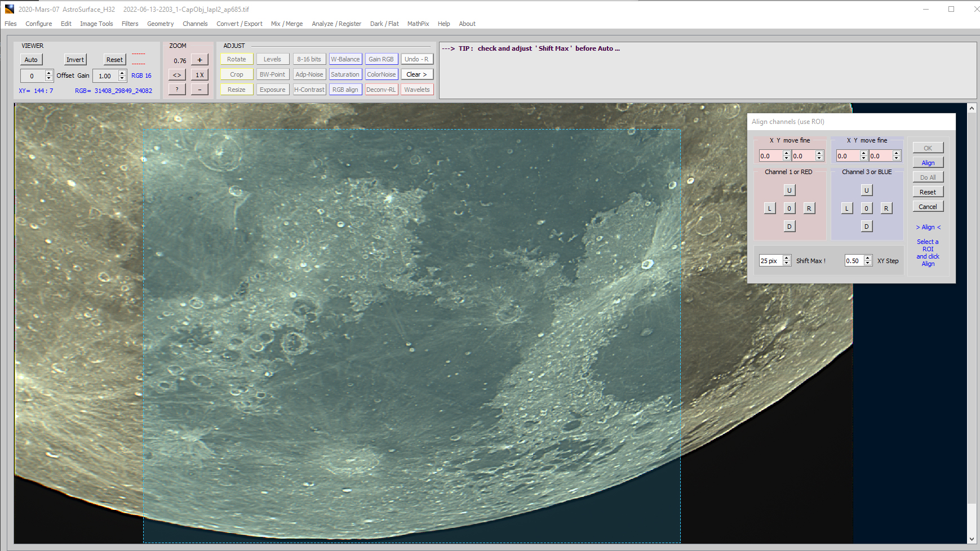Viewport: 980px width, 551px height.
Task: Click the viewer Auto button
Action: pos(31,60)
